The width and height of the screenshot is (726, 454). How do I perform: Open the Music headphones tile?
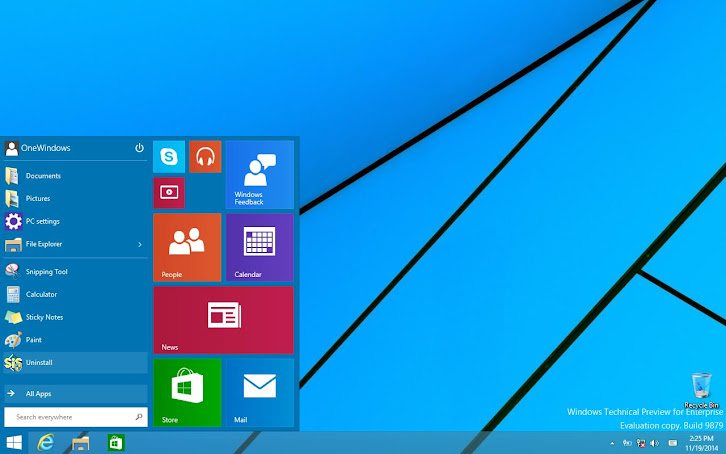(205, 156)
